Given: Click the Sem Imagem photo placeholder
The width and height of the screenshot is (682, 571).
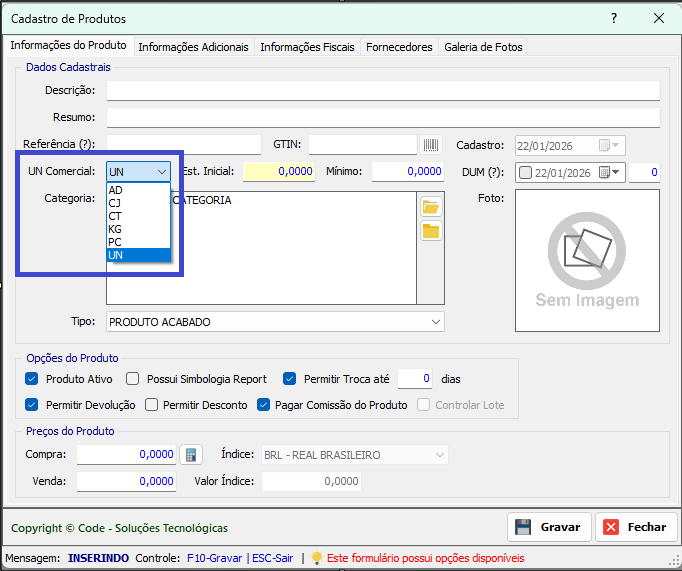Looking at the screenshot, I should [x=587, y=260].
